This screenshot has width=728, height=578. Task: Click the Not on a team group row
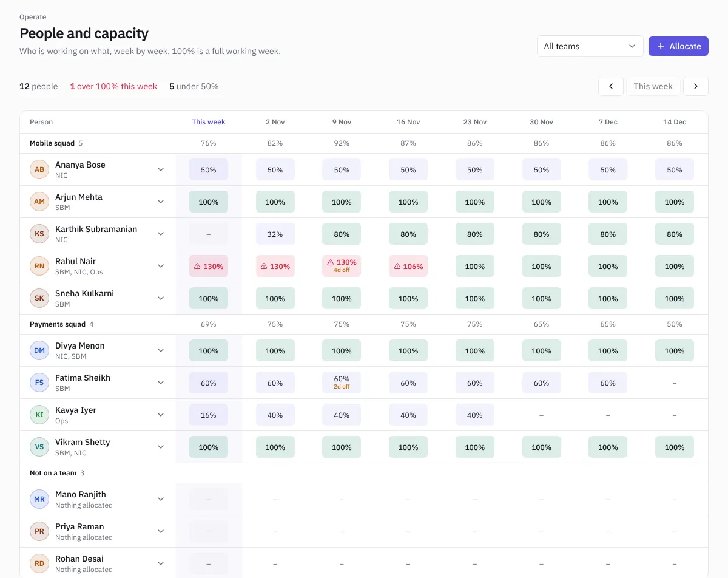click(x=364, y=473)
